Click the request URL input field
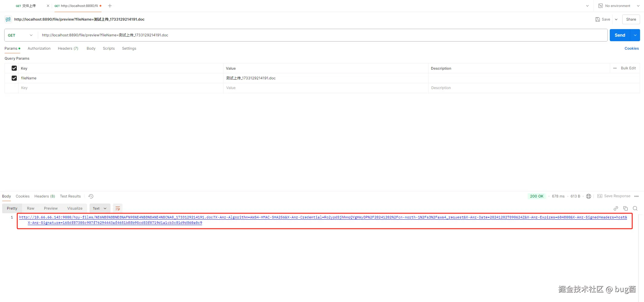Image resolution: width=644 pixels, height=302 pixels. click(323, 35)
